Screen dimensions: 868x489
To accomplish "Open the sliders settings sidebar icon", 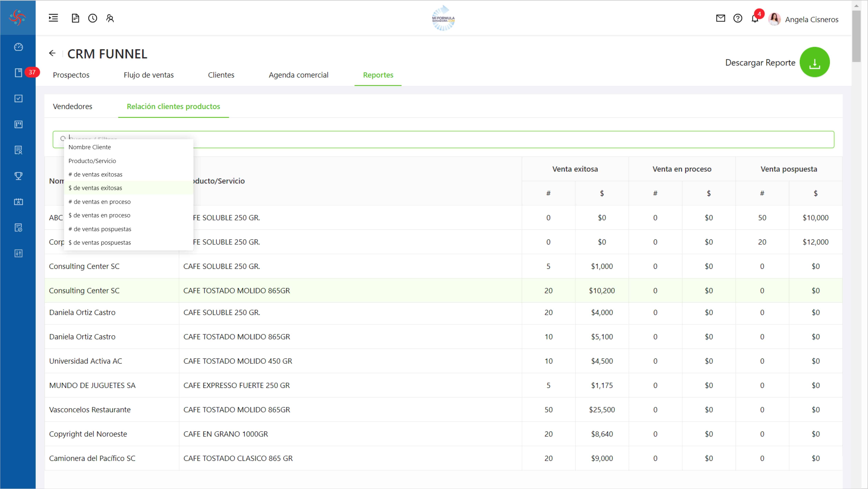I will pos(19,253).
